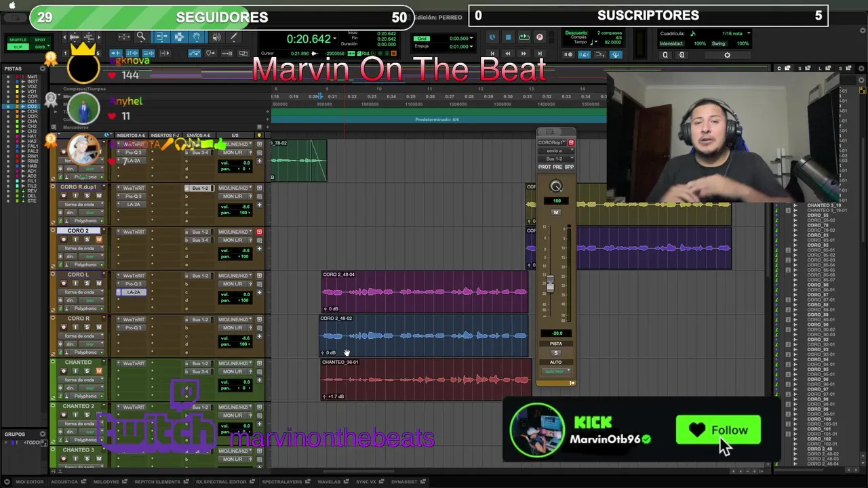The image size is (868, 488).
Task: Click Return to Zero transport button
Action: tap(492, 54)
